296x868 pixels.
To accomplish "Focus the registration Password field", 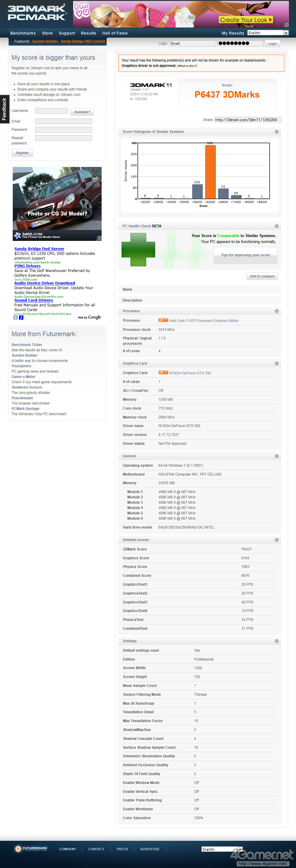I will 64,130.
